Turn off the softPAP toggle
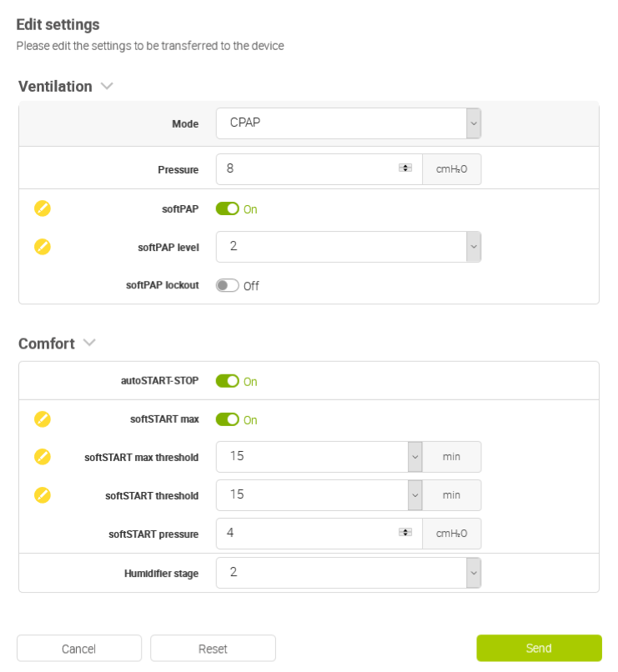Screen dimensions: 618x672 227,208
